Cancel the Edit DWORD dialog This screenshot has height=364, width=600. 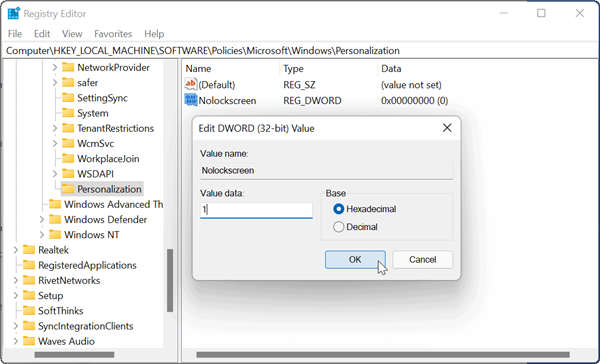422,260
